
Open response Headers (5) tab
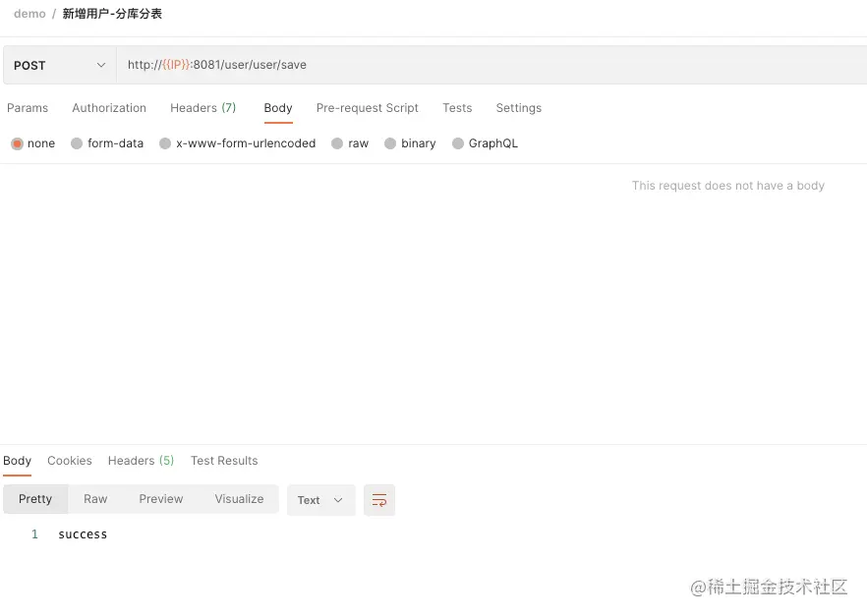pos(141,461)
